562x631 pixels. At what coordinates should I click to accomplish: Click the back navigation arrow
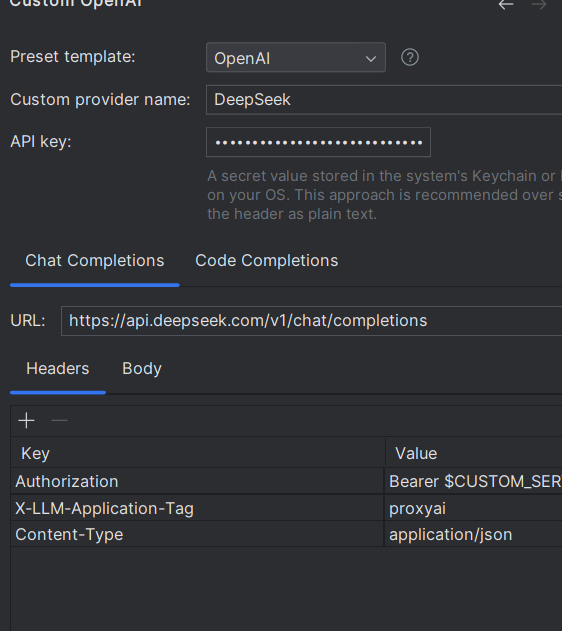(506, 4)
